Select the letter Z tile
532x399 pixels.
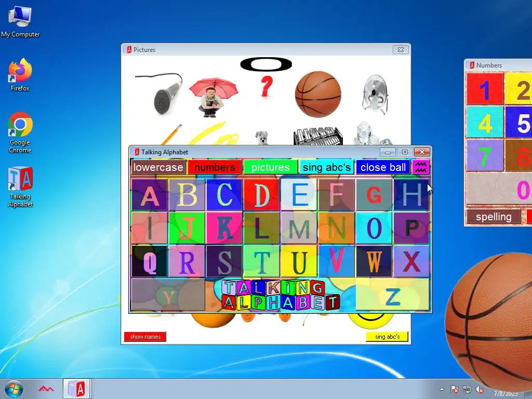[393, 295]
